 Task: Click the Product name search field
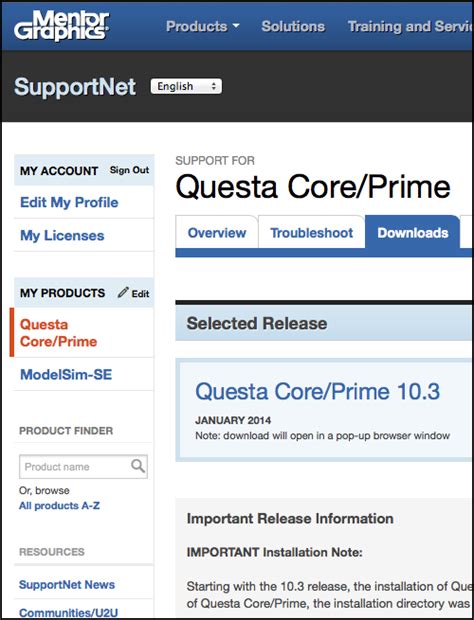click(x=75, y=467)
